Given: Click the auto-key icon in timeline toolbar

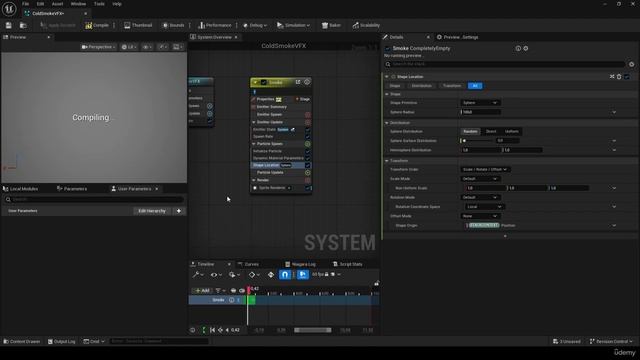Looking at the screenshot, I should [271, 275].
